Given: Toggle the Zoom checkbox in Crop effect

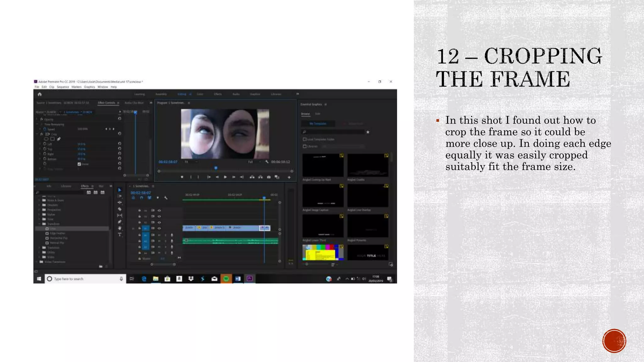Looking at the screenshot, I should tap(79, 164).
